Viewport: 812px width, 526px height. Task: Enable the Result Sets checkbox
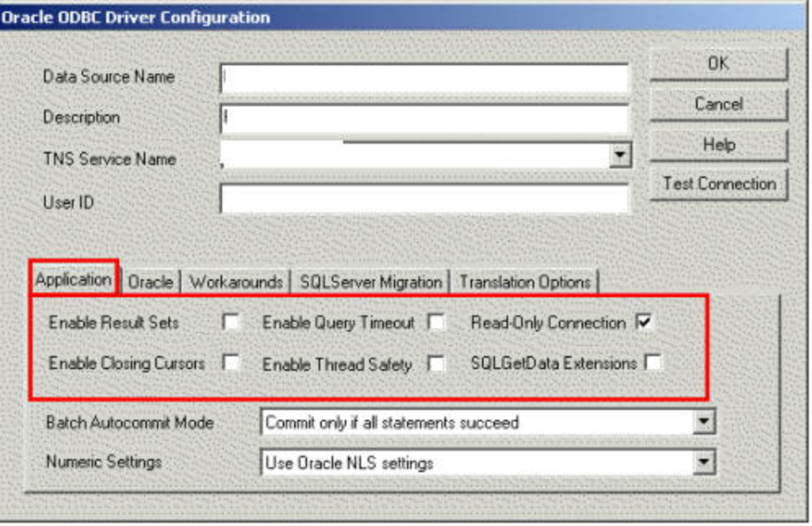229,323
